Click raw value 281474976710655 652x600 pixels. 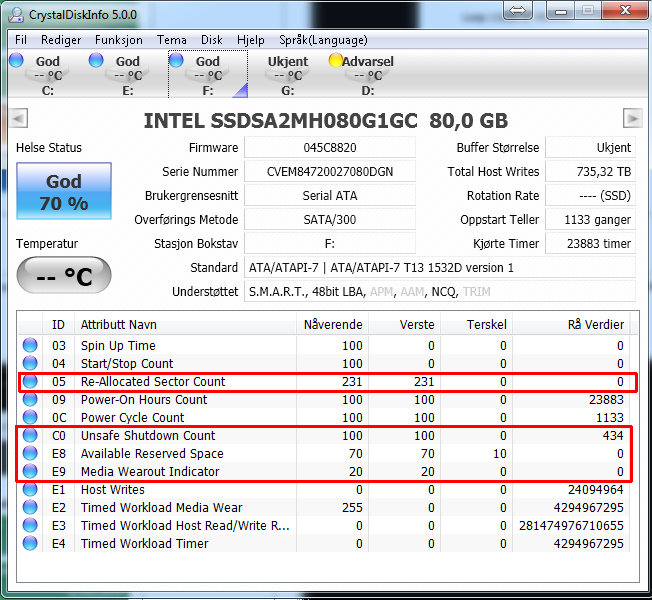point(571,526)
